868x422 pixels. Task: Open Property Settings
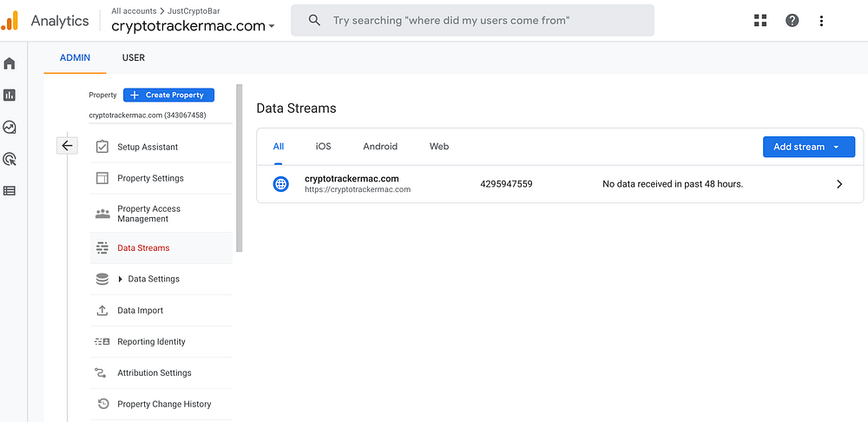point(150,178)
